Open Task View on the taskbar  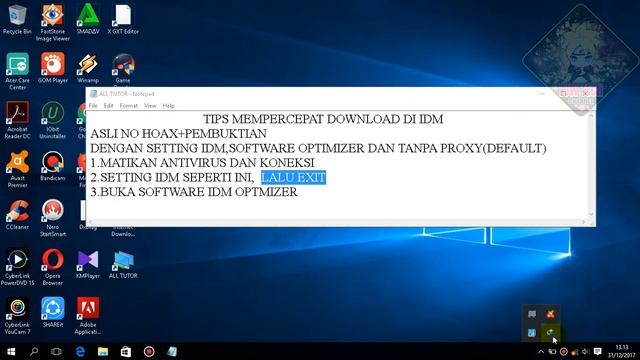tap(56, 351)
